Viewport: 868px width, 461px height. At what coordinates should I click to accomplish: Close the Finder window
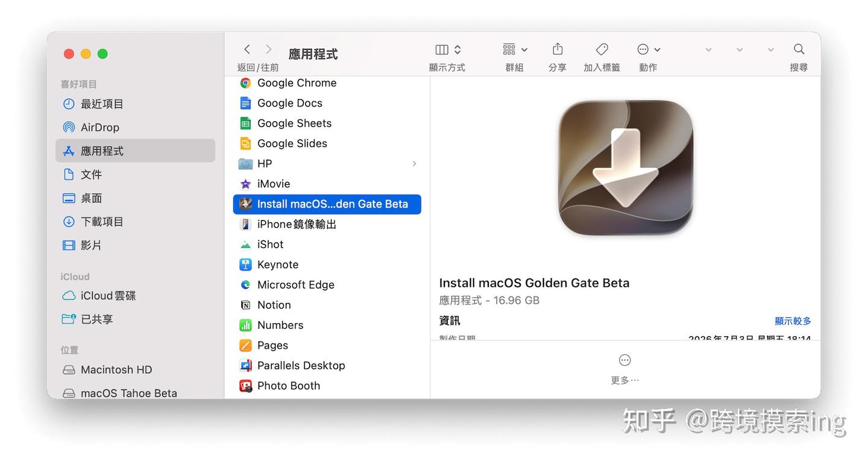(x=69, y=54)
